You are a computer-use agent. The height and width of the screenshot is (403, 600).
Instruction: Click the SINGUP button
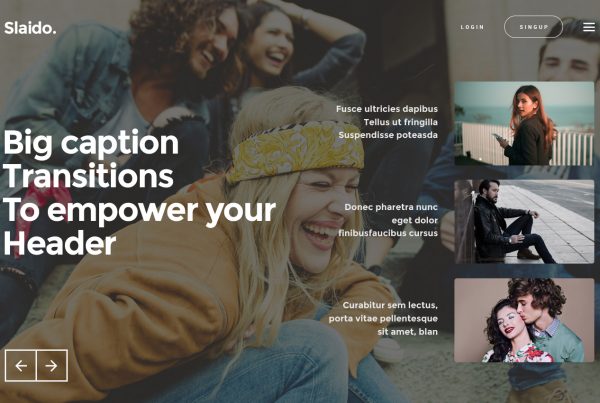tap(533, 27)
